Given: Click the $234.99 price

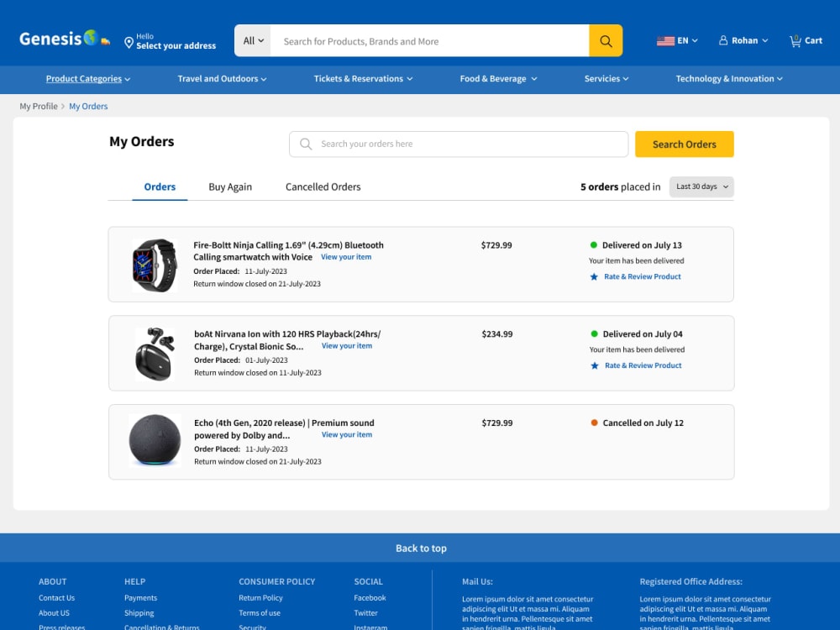Looking at the screenshot, I should [x=497, y=334].
